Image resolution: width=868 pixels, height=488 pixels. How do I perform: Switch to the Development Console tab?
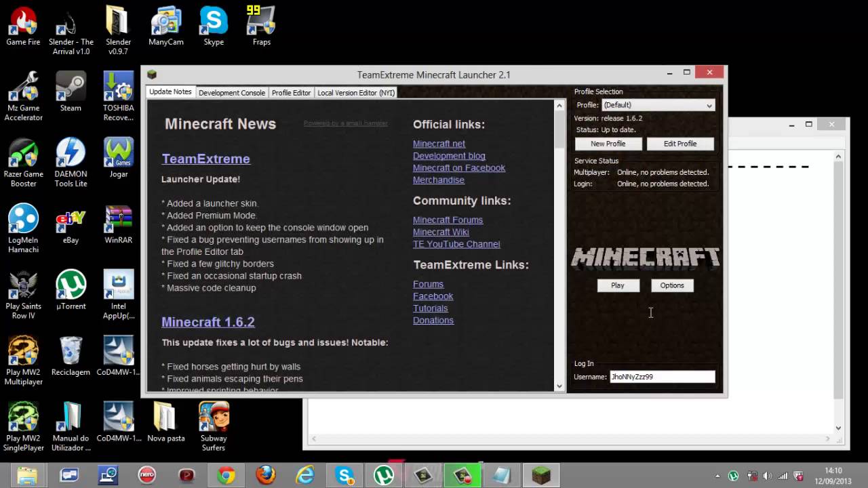(x=232, y=93)
